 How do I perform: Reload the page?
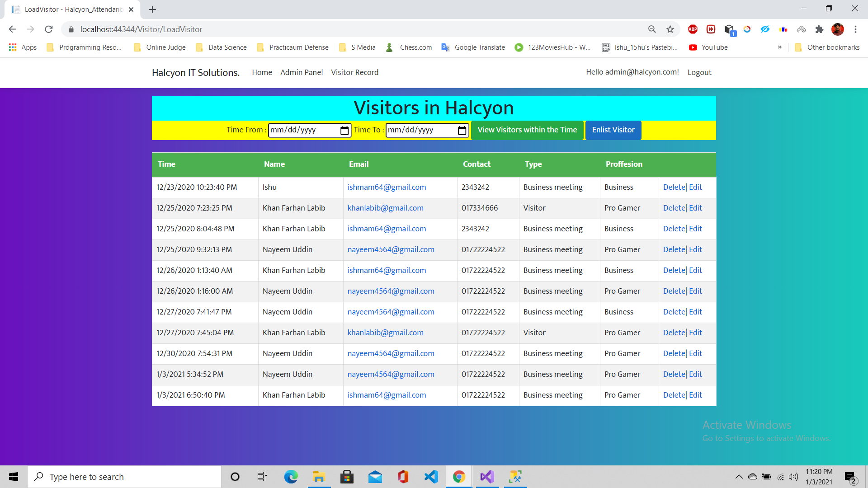49,29
